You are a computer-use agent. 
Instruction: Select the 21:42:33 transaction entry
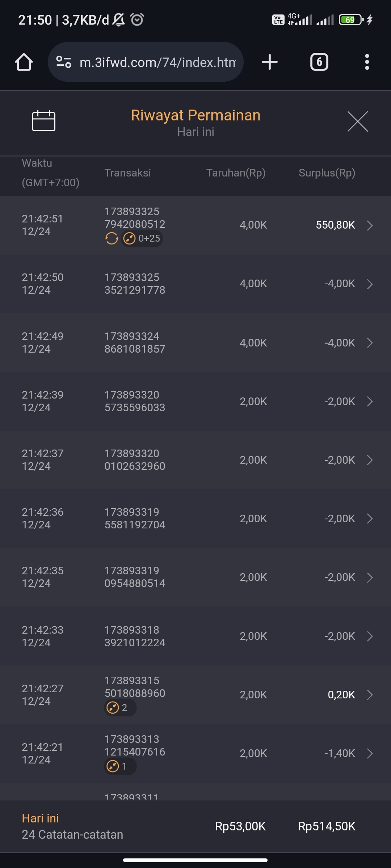[195, 636]
